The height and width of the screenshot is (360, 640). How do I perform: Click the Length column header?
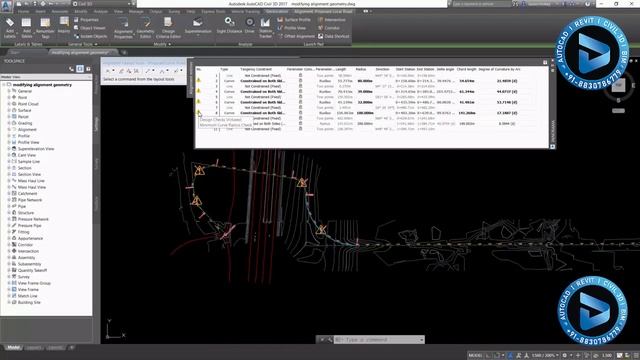point(341,69)
